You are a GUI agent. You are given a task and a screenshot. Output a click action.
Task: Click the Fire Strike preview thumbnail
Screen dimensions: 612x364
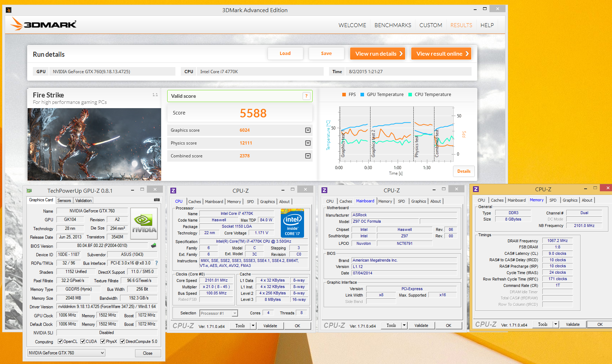94,144
